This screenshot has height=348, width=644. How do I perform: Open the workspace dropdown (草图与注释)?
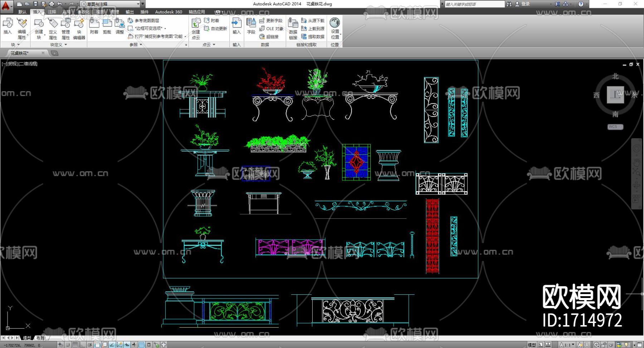110,4
